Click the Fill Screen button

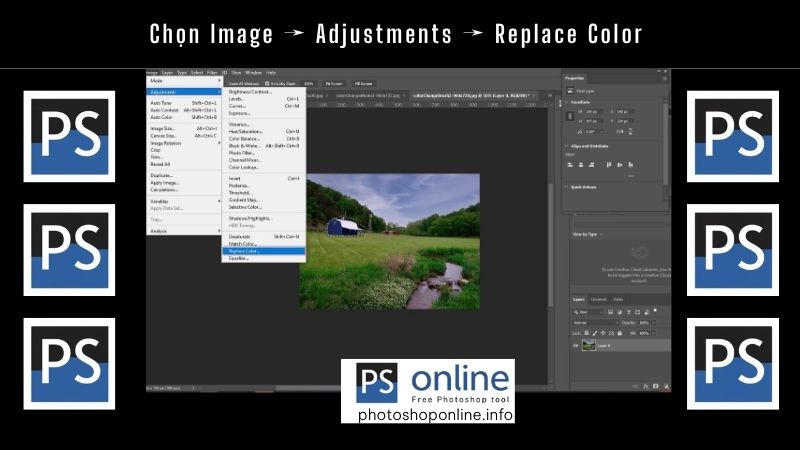363,84
